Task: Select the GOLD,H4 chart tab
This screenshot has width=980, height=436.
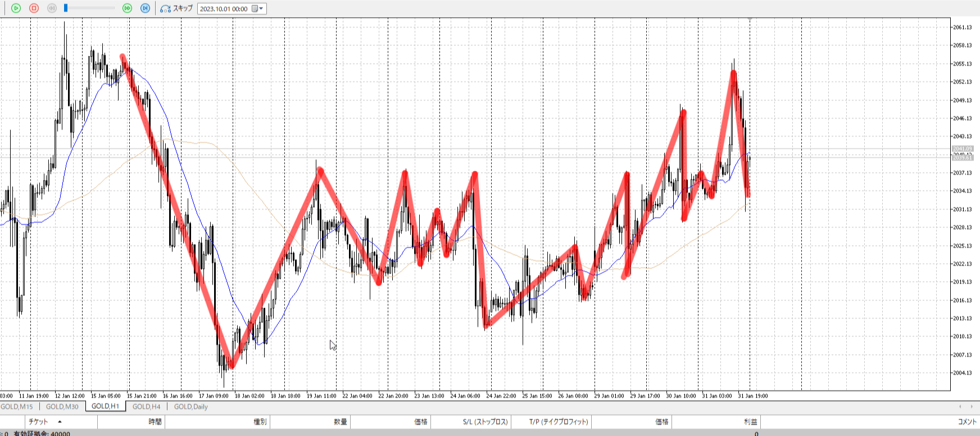Action: [x=146, y=407]
